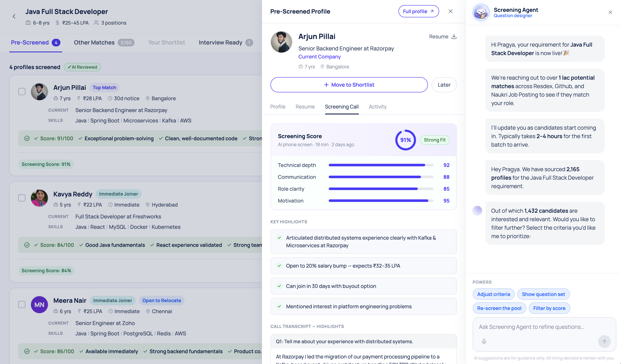Click the 30 days buyout highlight item
Screen dimensions: 621x364
click(x=363, y=286)
